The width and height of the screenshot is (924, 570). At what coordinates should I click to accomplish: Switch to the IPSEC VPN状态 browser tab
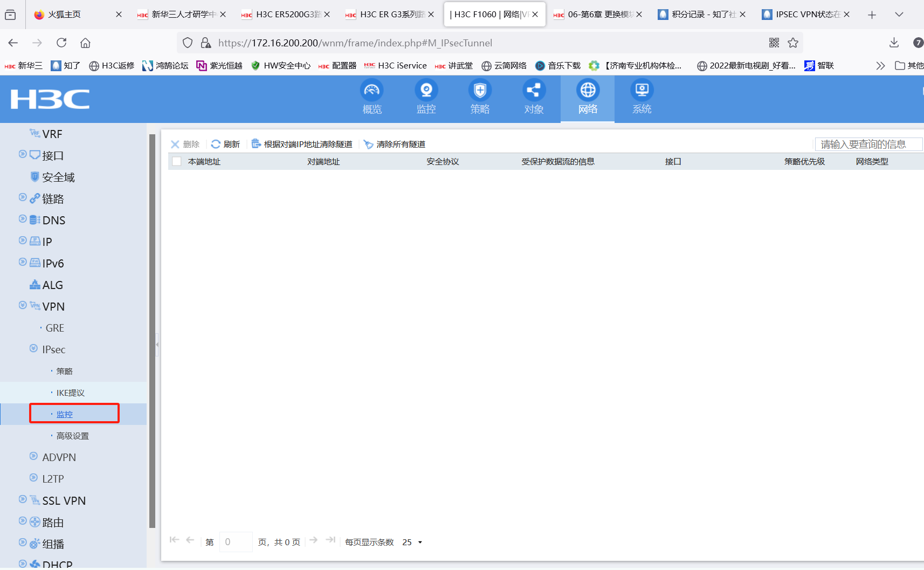(806, 15)
